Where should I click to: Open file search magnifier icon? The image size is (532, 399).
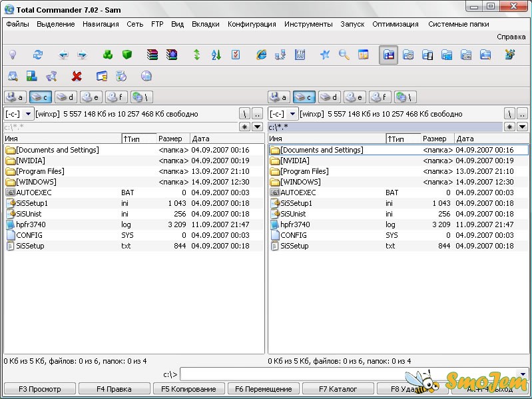coord(344,55)
